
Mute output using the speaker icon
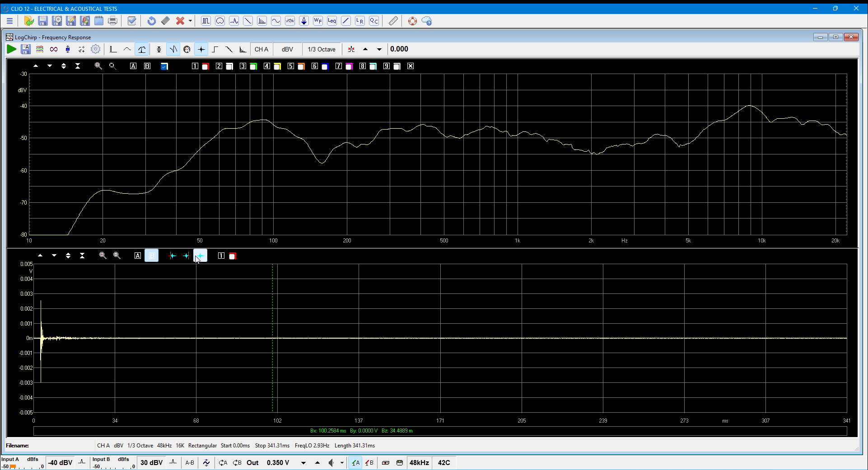(331, 463)
